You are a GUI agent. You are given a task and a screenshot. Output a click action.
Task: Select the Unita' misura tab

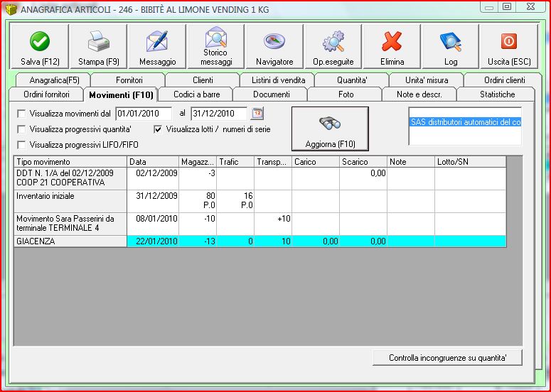click(x=427, y=80)
